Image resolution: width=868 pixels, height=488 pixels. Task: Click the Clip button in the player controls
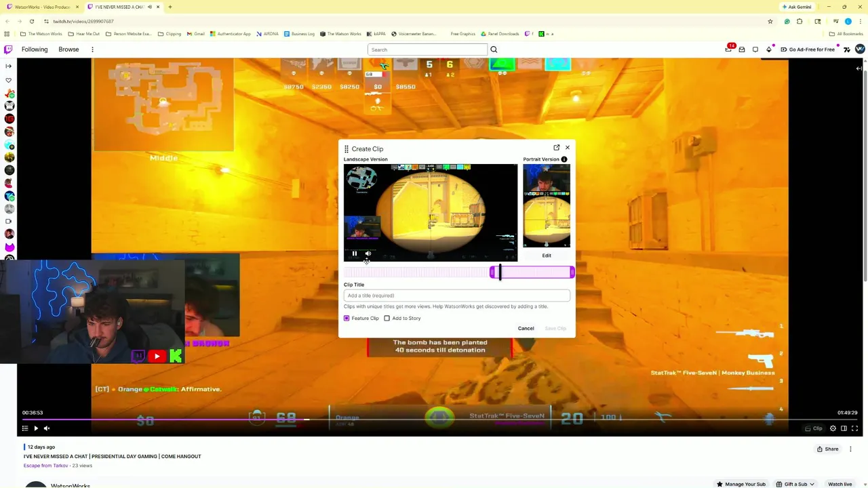813,428
